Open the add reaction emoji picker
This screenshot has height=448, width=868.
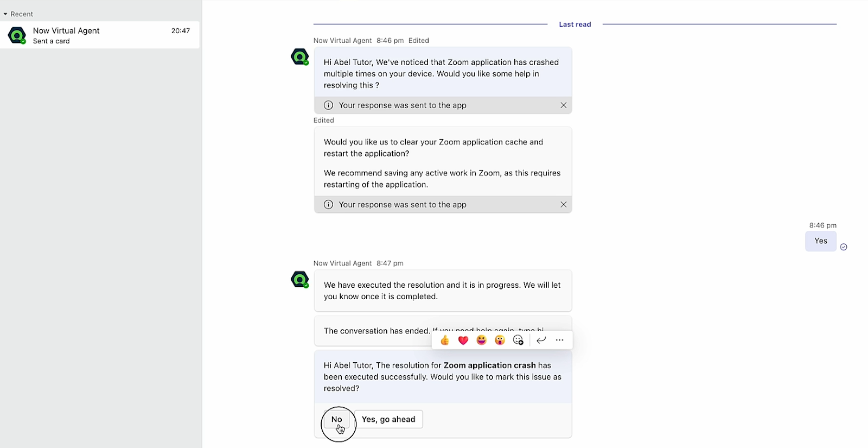click(518, 340)
